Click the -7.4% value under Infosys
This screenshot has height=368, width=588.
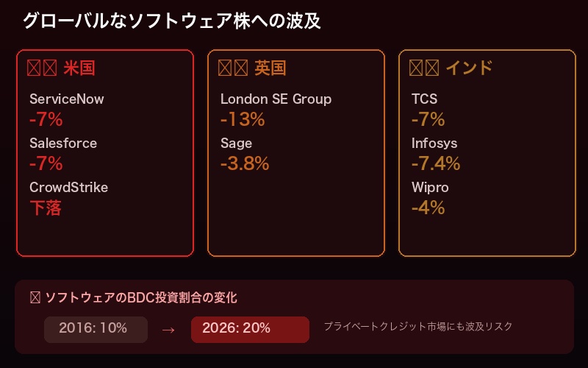point(436,163)
